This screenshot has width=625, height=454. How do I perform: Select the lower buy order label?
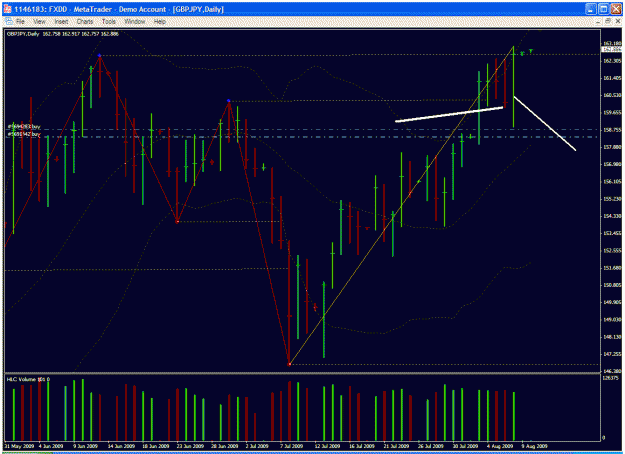[24, 134]
